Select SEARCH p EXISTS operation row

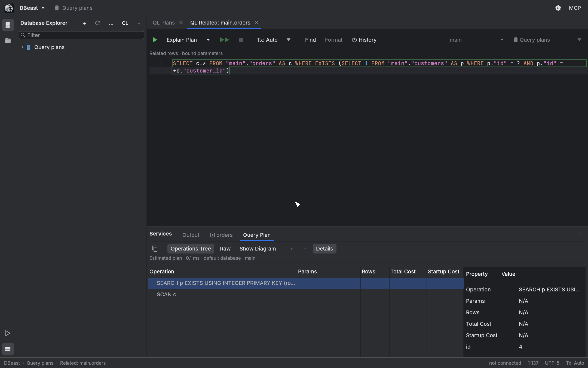(306, 283)
